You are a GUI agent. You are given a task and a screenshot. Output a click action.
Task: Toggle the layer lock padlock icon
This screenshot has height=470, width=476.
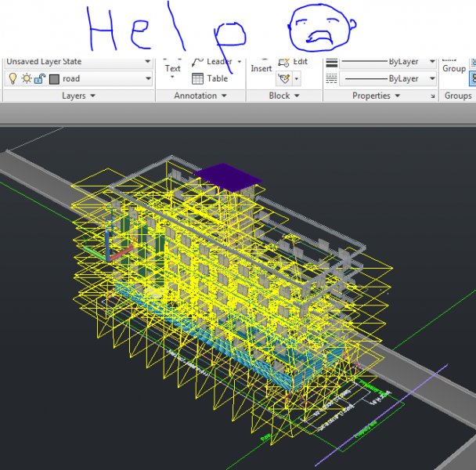coord(39,78)
